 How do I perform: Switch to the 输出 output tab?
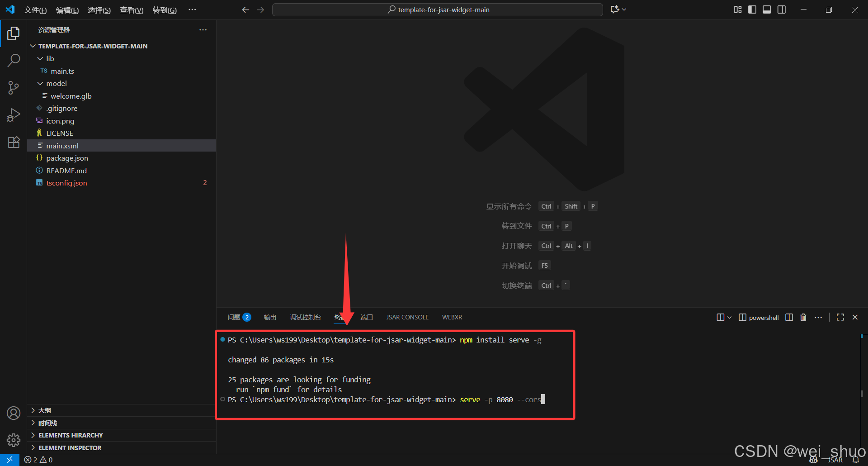270,317
